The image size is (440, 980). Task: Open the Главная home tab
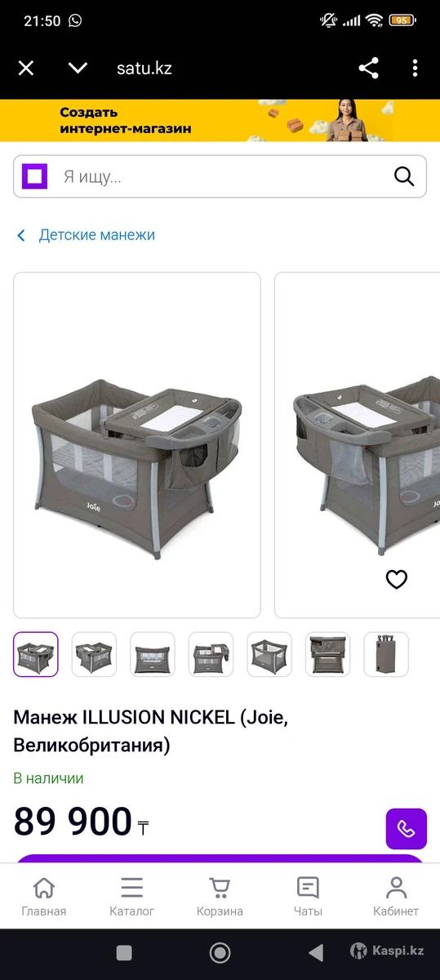(44, 897)
